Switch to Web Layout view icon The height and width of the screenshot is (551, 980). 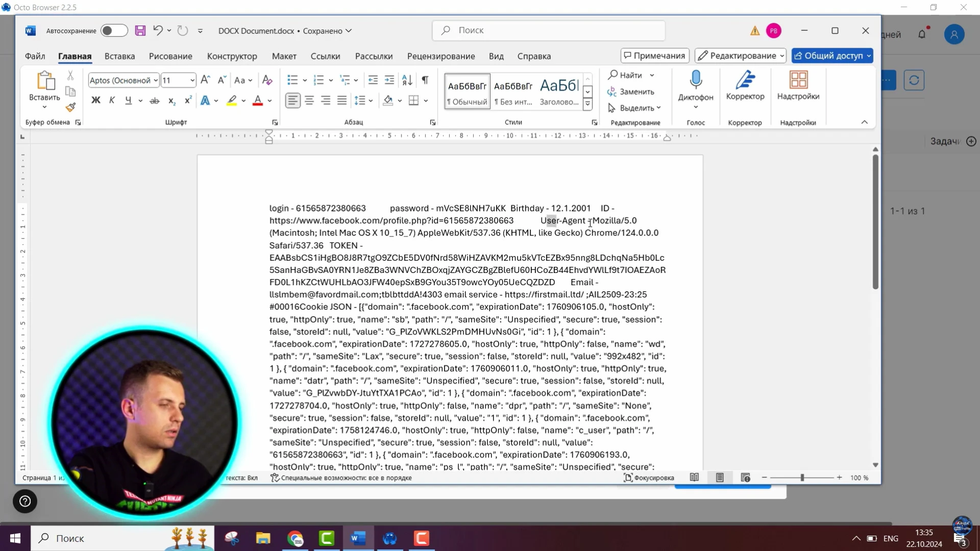pos(745,478)
